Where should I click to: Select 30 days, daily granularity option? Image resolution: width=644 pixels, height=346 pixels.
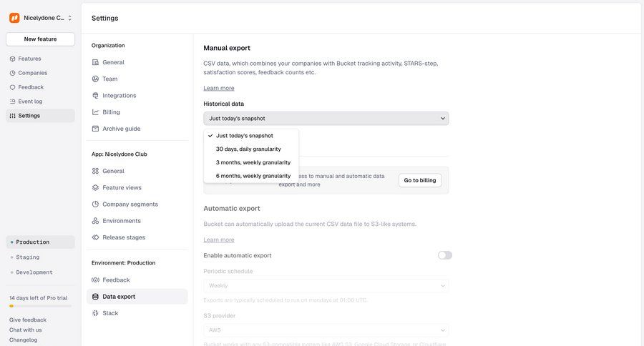tap(248, 149)
